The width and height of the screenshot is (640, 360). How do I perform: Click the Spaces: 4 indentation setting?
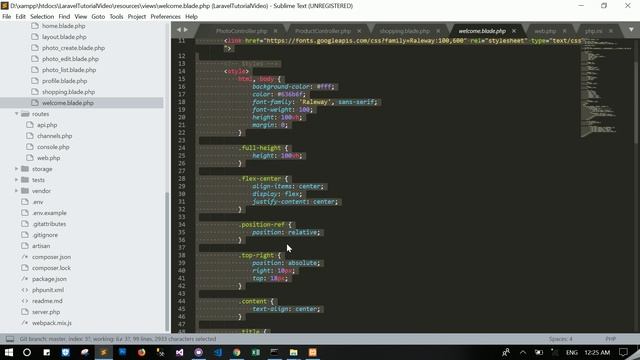(561, 339)
